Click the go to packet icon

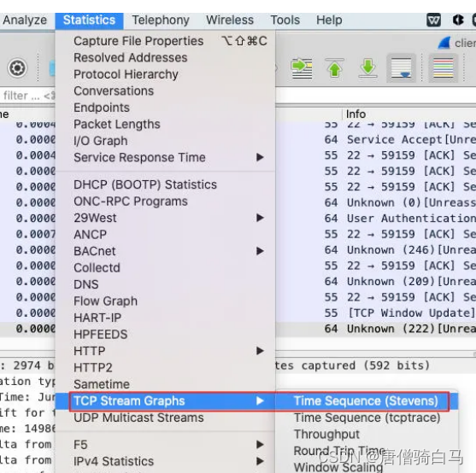point(302,68)
